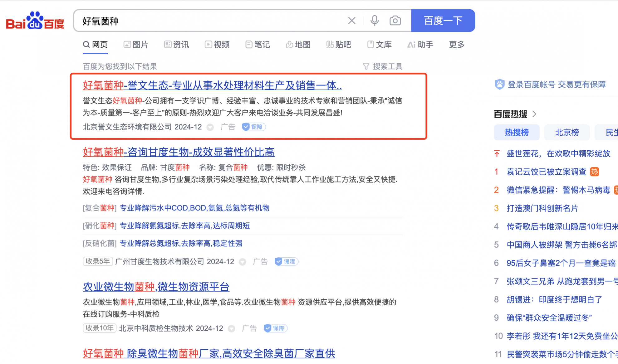Open hot topic 李若彤 我还有1年12天
This screenshot has width=618, height=364.
coord(562,336)
